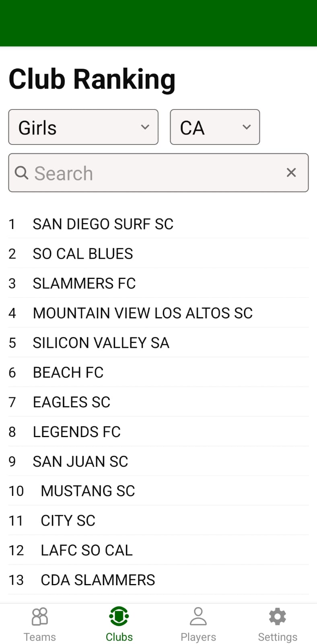Expand the Girls gender dropdown
The width and height of the screenshot is (317, 644).
click(x=83, y=127)
